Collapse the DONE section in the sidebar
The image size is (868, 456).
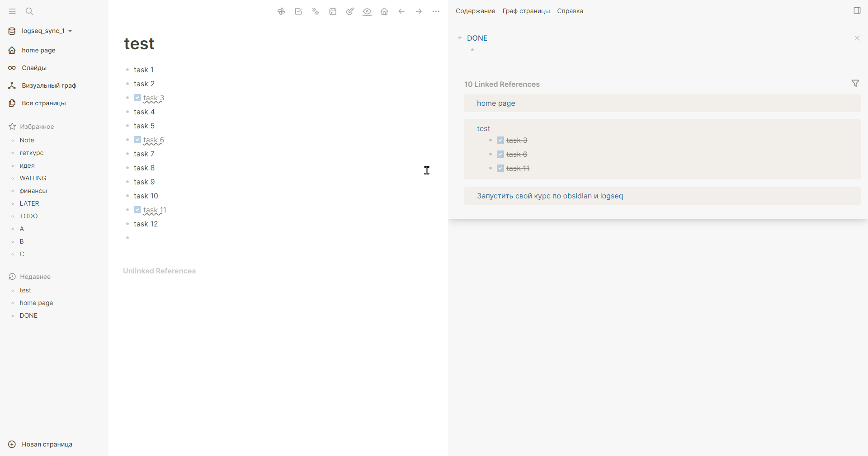pyautogui.click(x=460, y=38)
